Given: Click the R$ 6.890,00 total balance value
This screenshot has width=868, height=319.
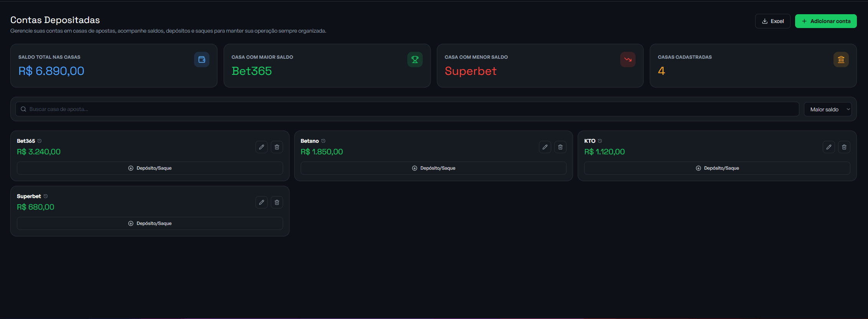Looking at the screenshot, I should point(51,71).
